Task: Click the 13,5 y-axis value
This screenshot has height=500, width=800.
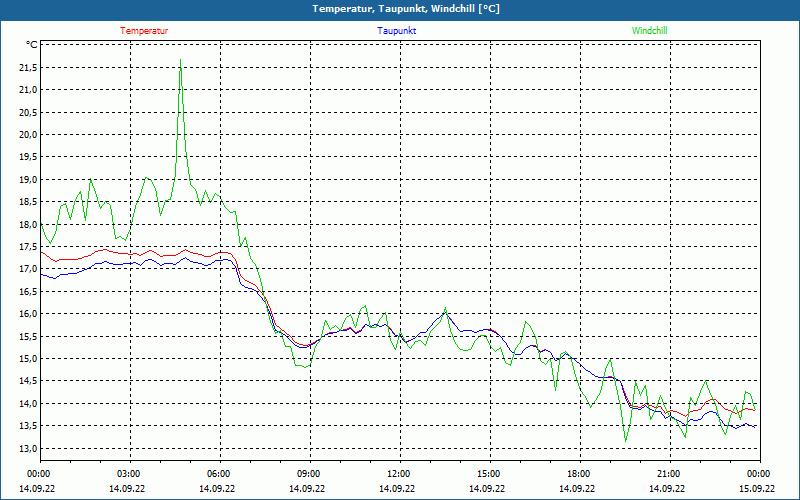Action: [28, 426]
